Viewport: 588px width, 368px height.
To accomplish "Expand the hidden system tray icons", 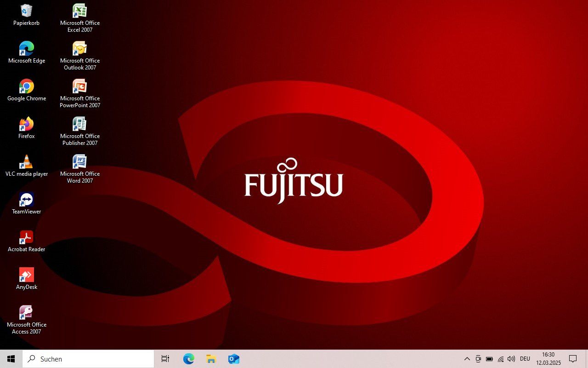I will pos(467,359).
